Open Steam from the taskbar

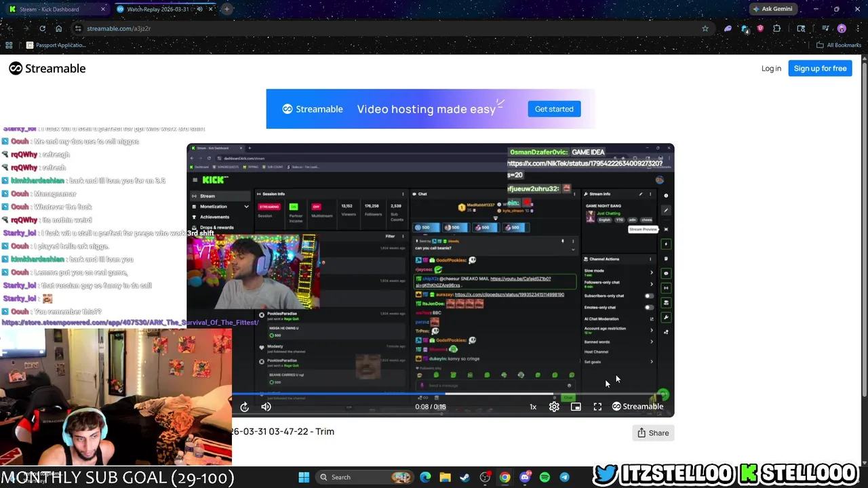click(465, 477)
